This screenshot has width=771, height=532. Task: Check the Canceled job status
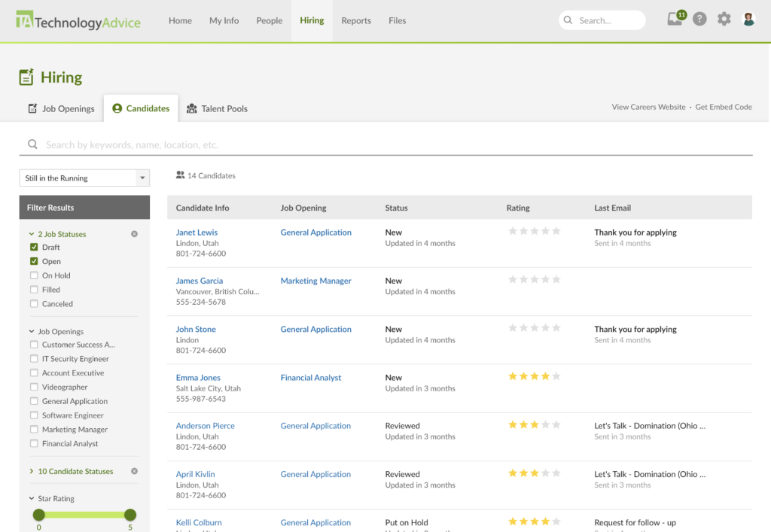pos(34,303)
